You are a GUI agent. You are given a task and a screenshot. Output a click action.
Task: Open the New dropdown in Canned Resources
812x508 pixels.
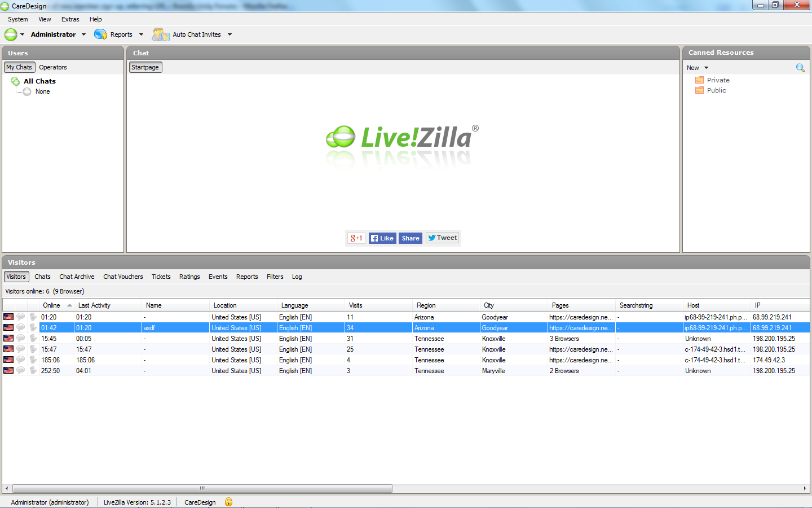click(x=698, y=68)
